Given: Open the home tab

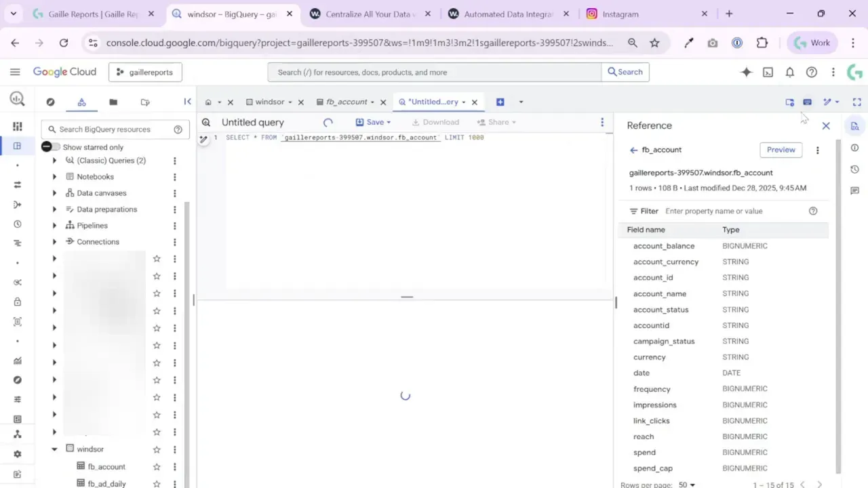Looking at the screenshot, I should (208, 102).
